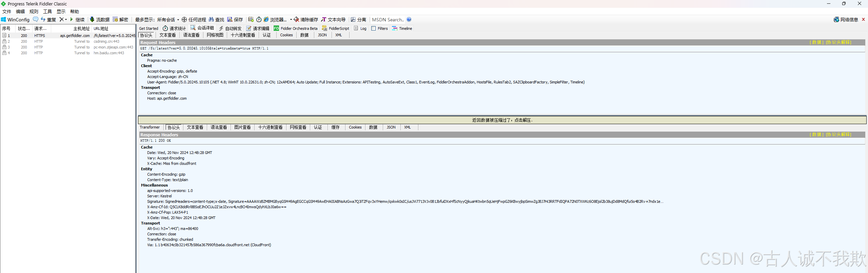Click the 重复 replay button
868x273 pixels.
tap(48, 20)
